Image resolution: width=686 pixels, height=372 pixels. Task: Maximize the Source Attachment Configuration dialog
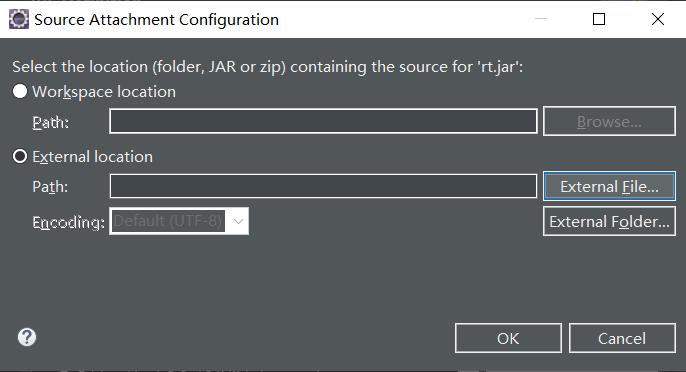coord(599,19)
